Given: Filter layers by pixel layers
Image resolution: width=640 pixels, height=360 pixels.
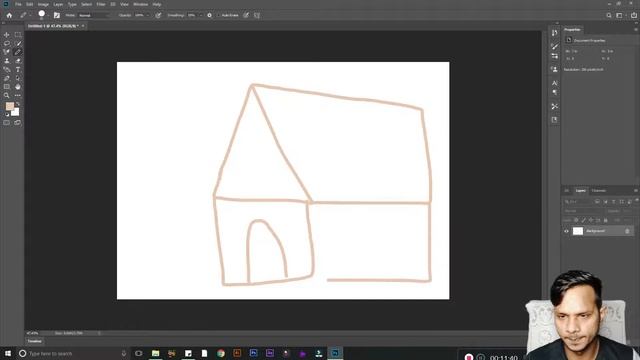Looking at the screenshot, I should tap(597, 202).
